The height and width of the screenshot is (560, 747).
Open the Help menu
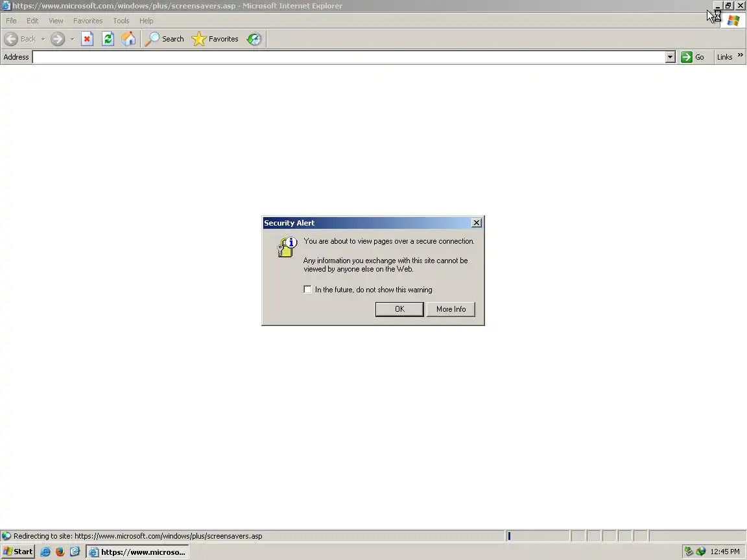point(147,21)
